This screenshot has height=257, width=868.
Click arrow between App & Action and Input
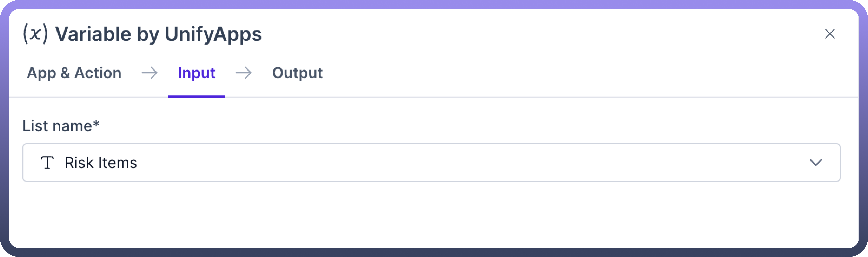[x=149, y=73]
